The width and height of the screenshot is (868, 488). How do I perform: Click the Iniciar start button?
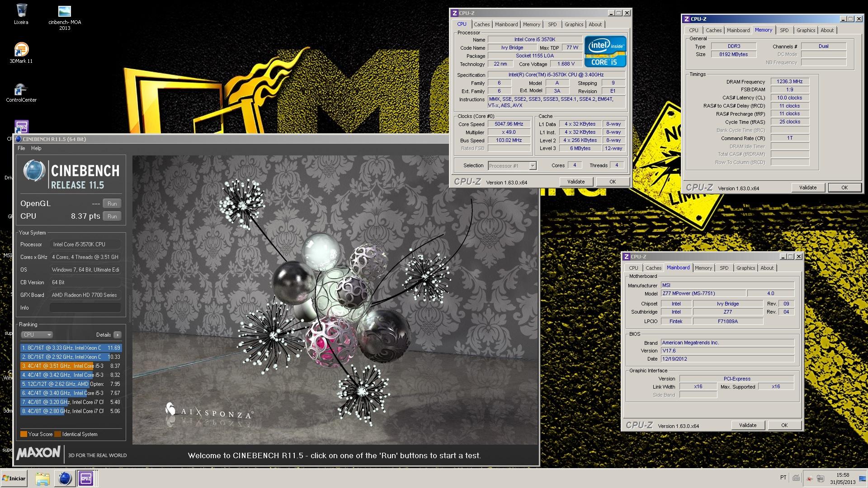pos(14,478)
